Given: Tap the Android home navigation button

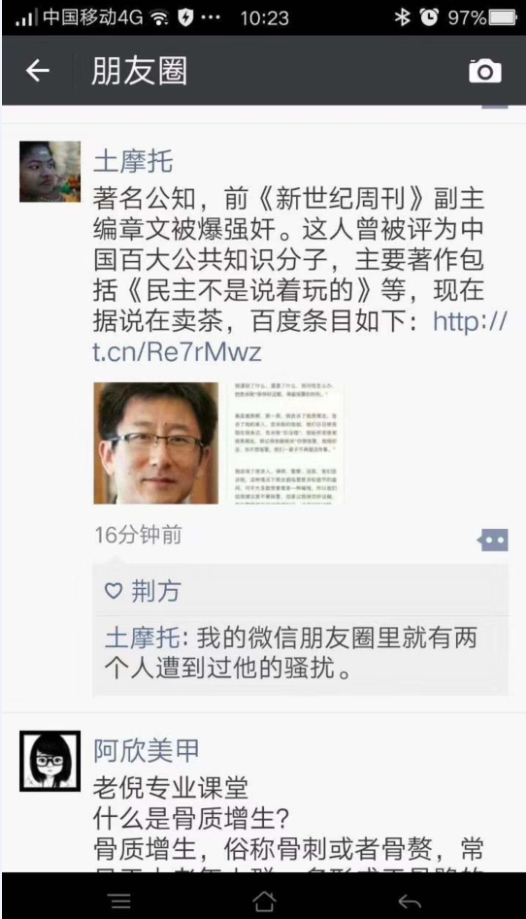Looking at the screenshot, I should (x=263, y=901).
